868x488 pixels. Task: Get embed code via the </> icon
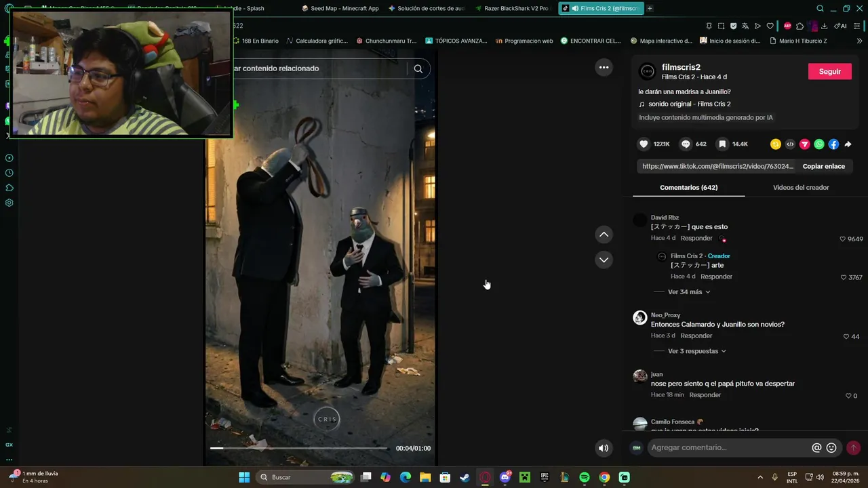pyautogui.click(x=790, y=144)
